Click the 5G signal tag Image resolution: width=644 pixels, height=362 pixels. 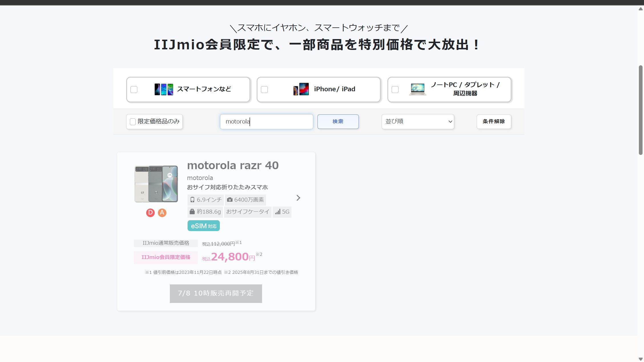tap(282, 212)
